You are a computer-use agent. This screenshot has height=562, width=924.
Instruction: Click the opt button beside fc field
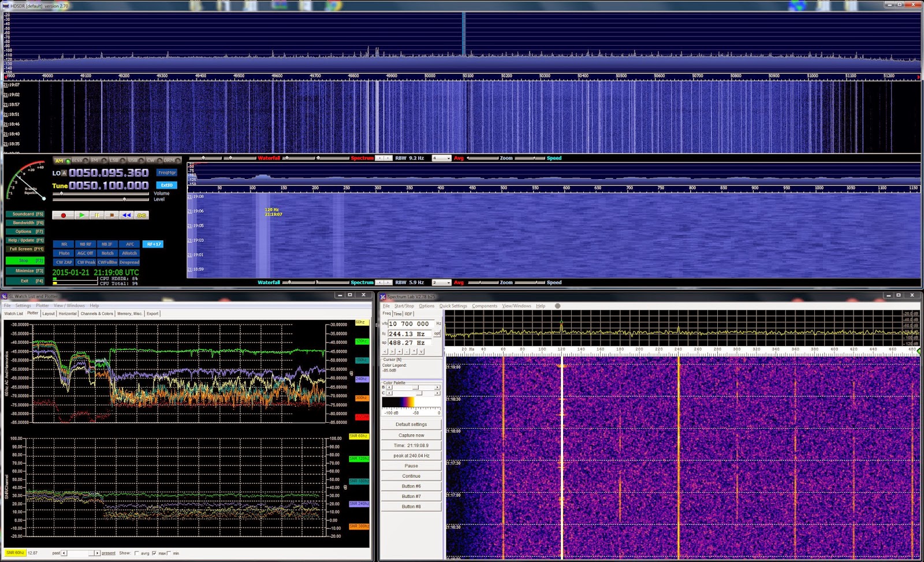pyautogui.click(x=437, y=334)
